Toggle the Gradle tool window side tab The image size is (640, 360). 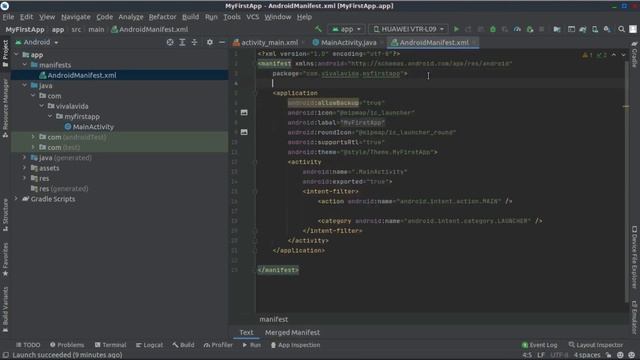(x=634, y=55)
